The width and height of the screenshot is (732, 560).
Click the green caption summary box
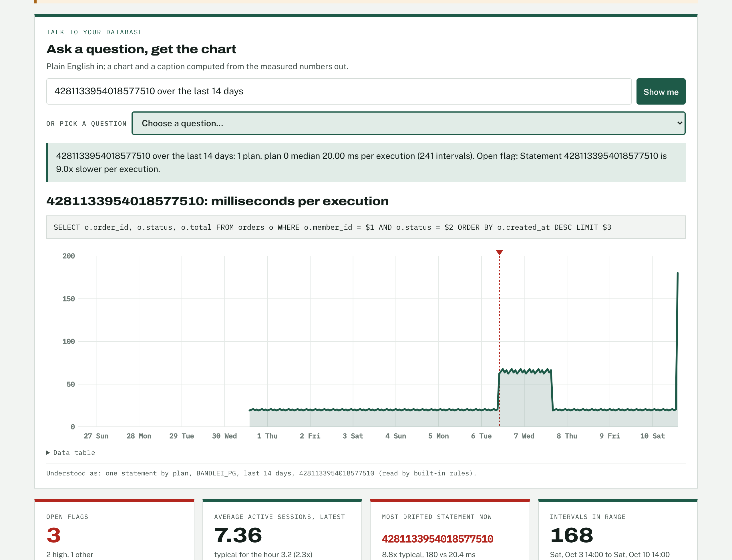(366, 163)
